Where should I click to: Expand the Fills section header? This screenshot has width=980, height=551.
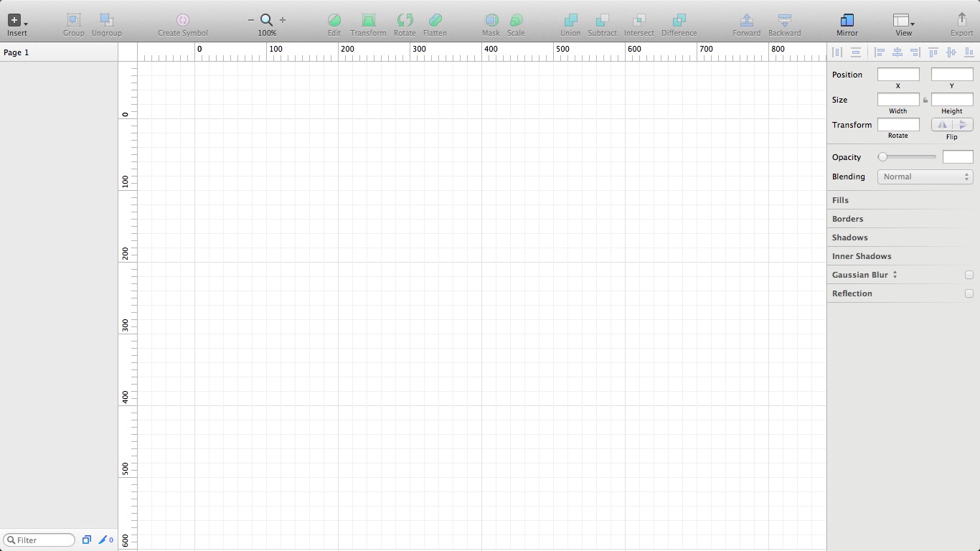point(840,200)
